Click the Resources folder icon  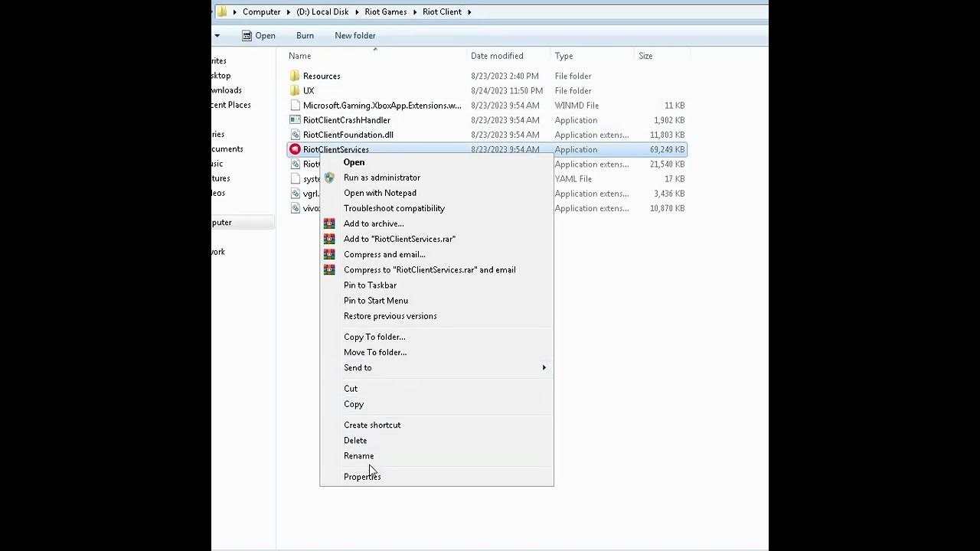tap(295, 76)
